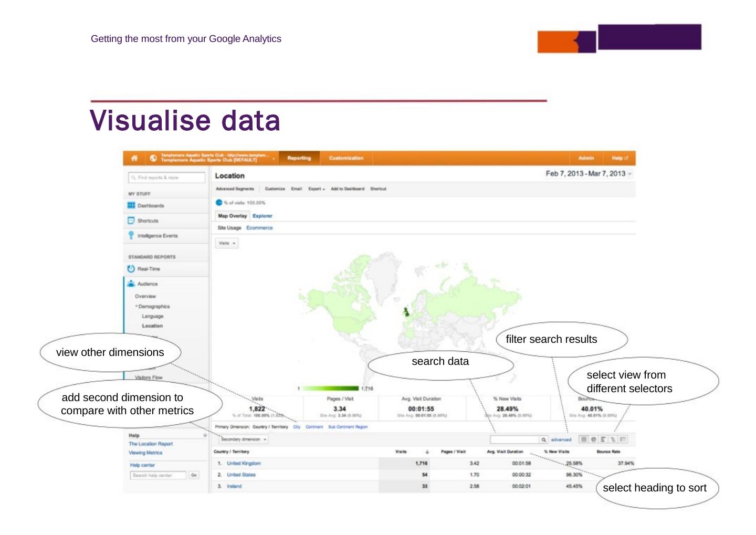The width and height of the screenshot is (756, 535).
Task: Switch to the Explorer tab
Action: pos(262,216)
